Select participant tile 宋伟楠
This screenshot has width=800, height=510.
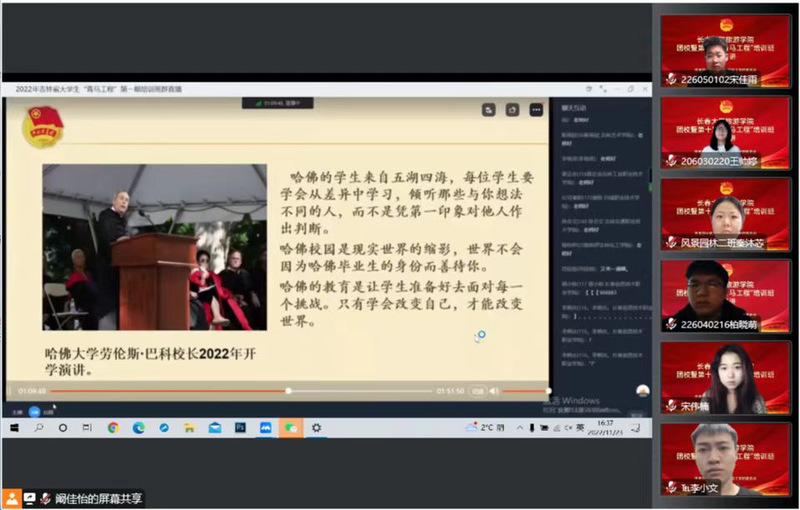click(x=725, y=377)
